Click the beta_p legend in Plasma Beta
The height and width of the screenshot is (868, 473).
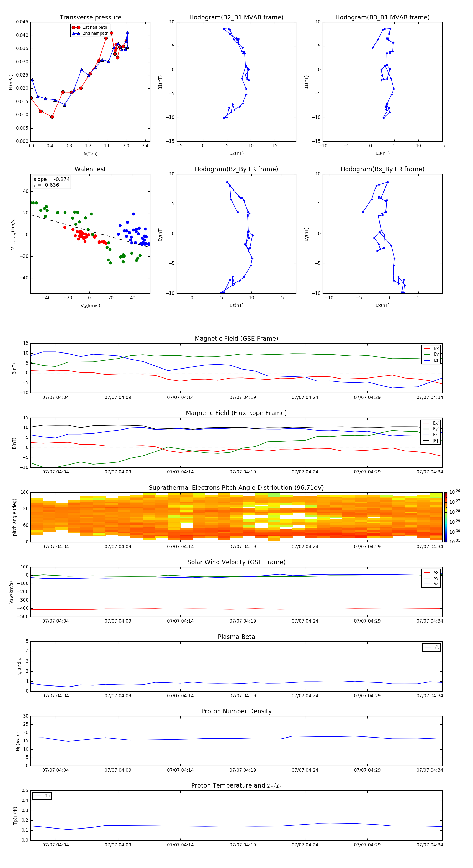point(431,647)
